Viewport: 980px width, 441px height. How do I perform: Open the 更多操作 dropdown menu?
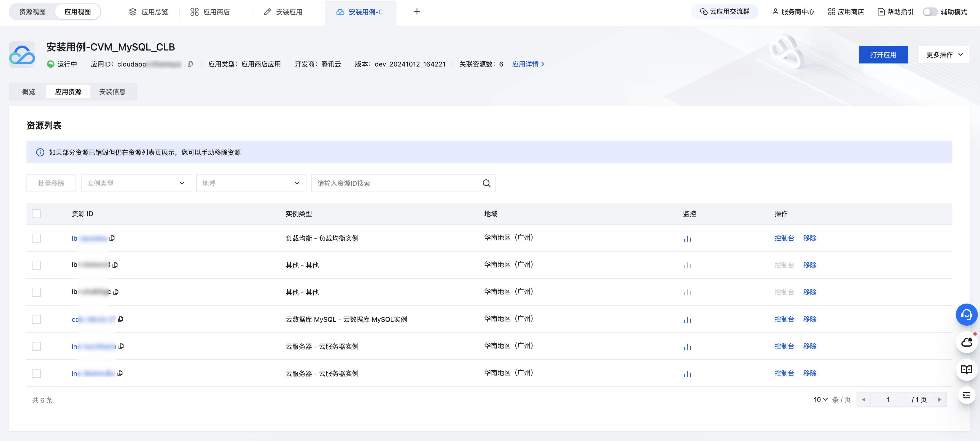(x=943, y=55)
